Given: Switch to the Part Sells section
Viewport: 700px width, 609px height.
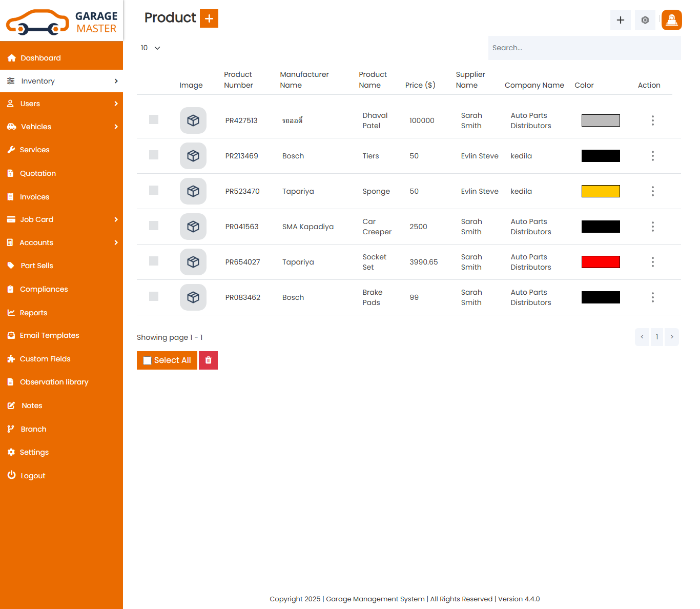Looking at the screenshot, I should coord(36,266).
